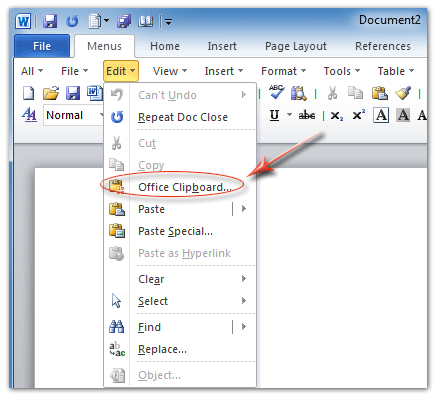Click the Save icon in Quick Access Toolbar

click(x=50, y=22)
